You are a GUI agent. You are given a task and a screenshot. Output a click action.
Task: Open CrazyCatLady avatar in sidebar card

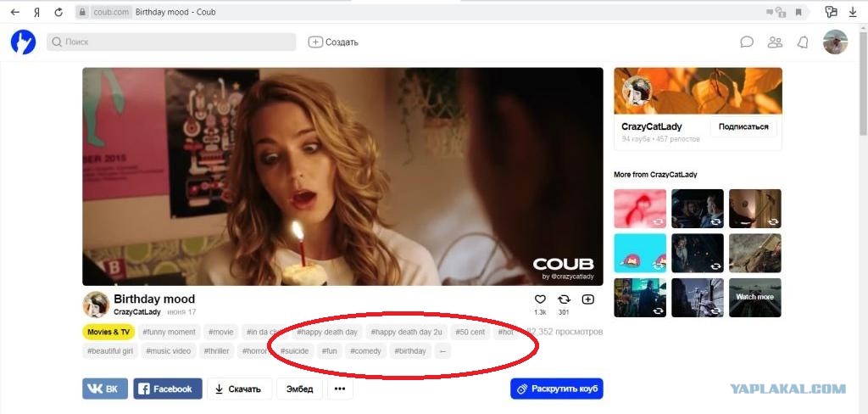click(637, 92)
